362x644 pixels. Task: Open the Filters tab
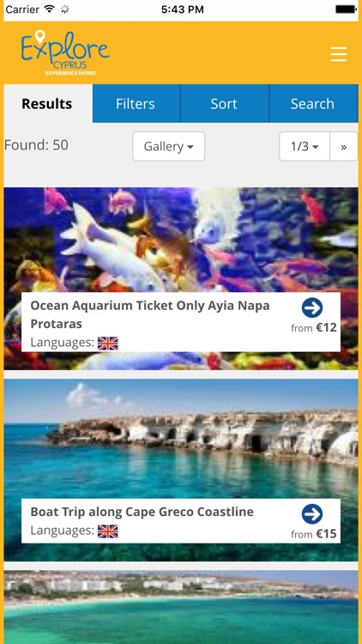click(x=136, y=104)
